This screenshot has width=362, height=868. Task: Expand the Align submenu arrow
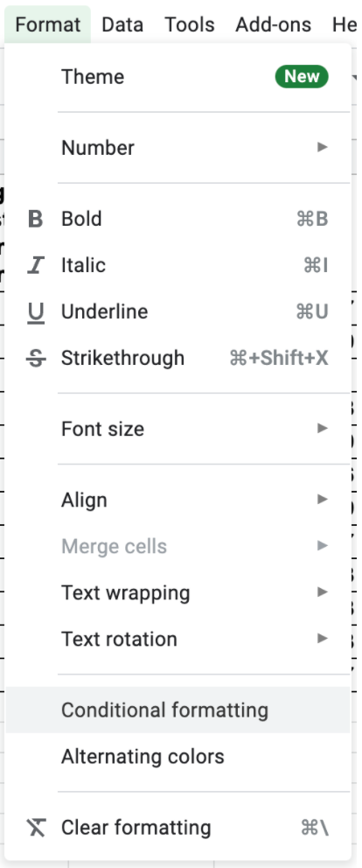click(322, 500)
